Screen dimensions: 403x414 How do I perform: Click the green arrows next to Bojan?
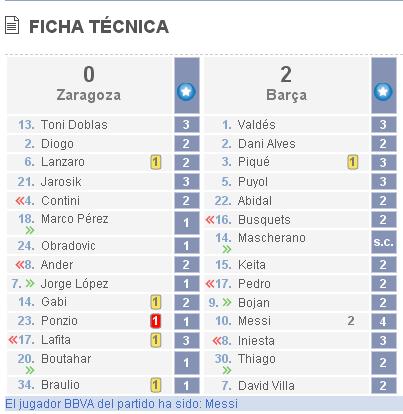click(227, 302)
